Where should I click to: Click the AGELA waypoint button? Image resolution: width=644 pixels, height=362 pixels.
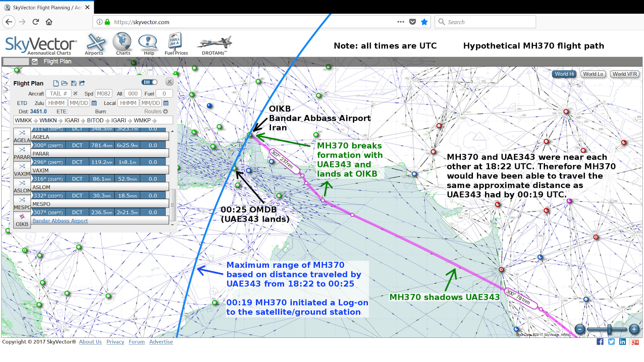click(22, 136)
